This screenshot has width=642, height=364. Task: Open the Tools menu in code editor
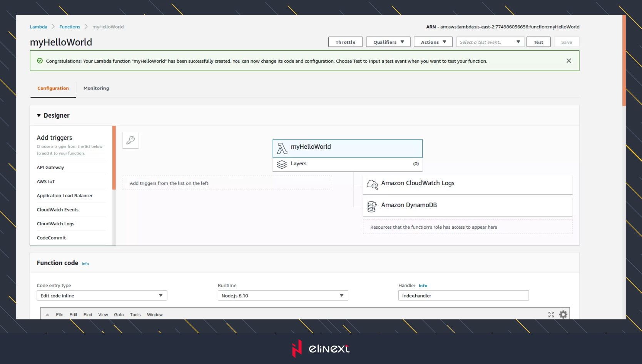point(135,315)
